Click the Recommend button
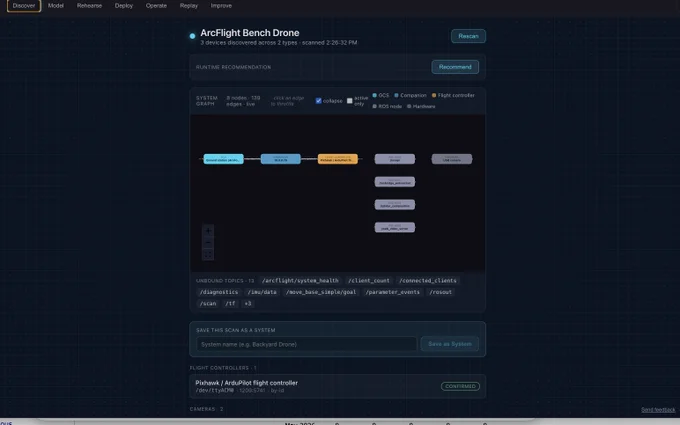Image resolution: width=680 pixels, height=425 pixels. (455, 67)
